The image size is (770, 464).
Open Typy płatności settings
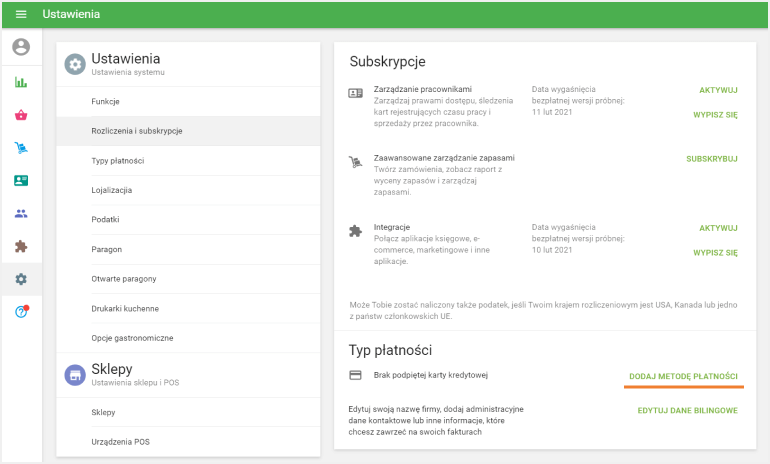pyautogui.click(x=189, y=161)
